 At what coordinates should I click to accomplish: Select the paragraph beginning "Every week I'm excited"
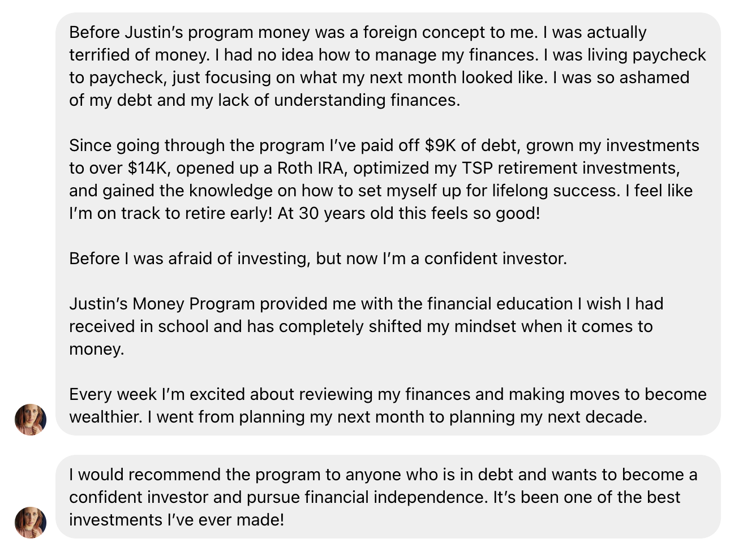(388, 406)
